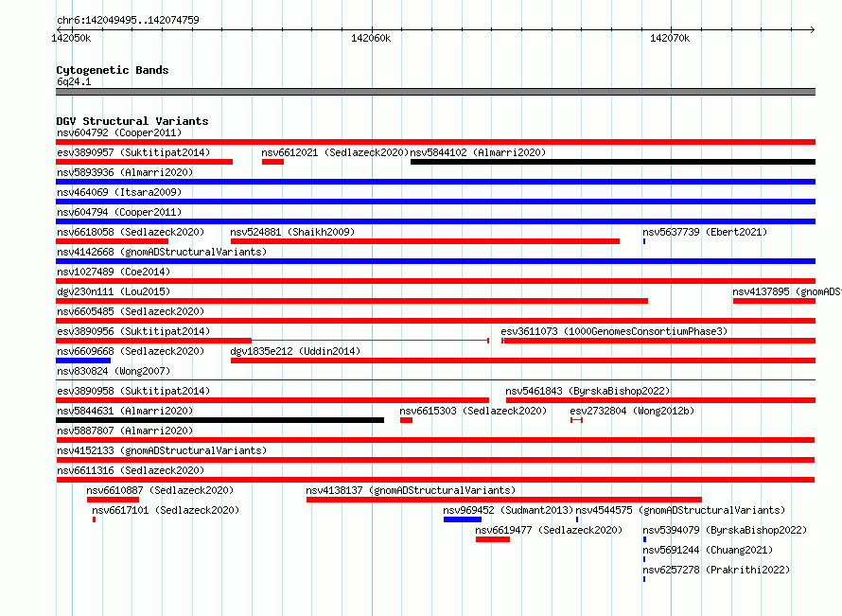Click nsv464069 (Itsara2009) label
Image resolution: width=842 pixels, height=616 pixels.
(119, 192)
